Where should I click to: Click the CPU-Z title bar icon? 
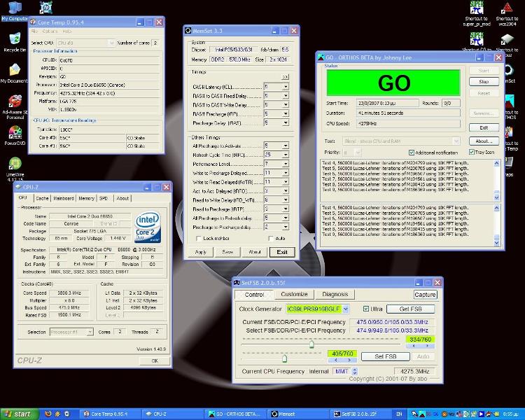[18, 187]
